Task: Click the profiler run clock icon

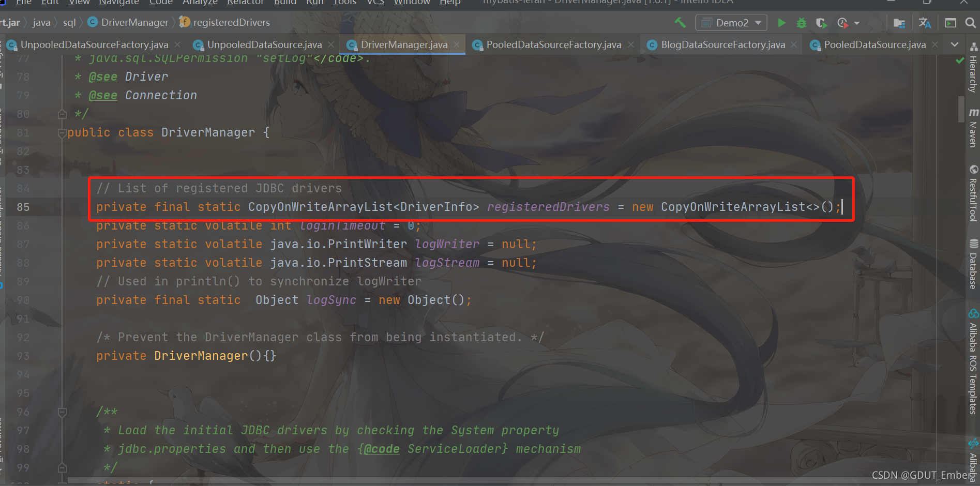Action: pyautogui.click(x=842, y=23)
